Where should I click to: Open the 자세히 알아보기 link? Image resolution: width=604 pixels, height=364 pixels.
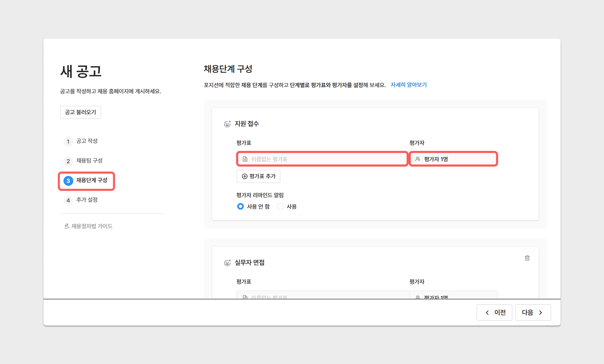[x=408, y=85]
